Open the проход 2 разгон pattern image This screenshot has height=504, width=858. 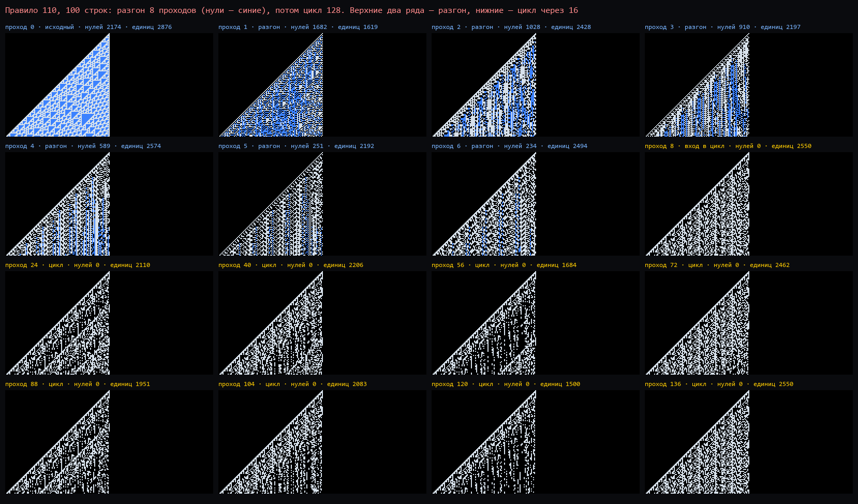click(536, 85)
